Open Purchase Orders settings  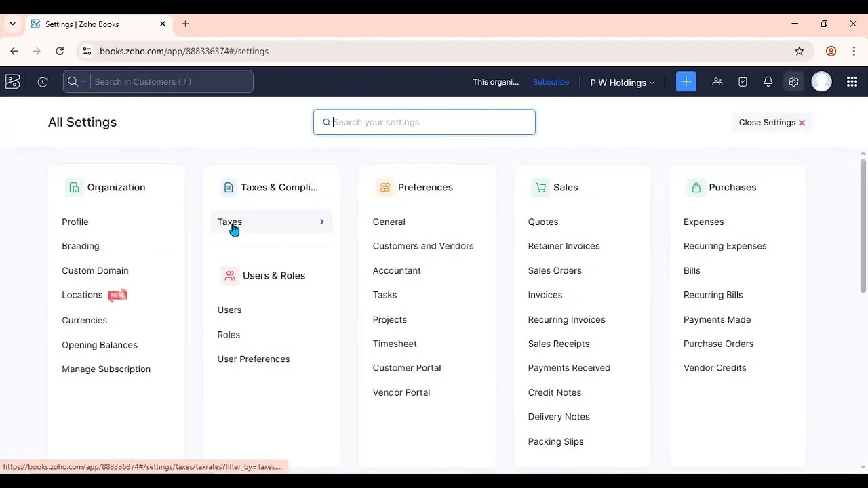[x=719, y=344]
